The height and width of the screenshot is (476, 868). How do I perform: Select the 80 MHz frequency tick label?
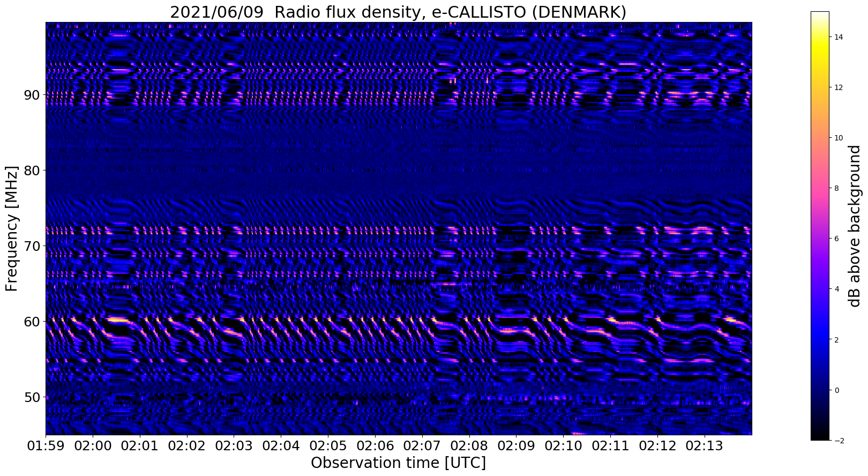[32, 170]
